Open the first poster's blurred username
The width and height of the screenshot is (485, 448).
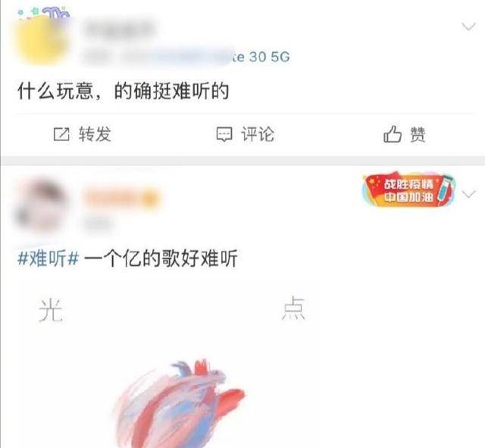point(119,29)
